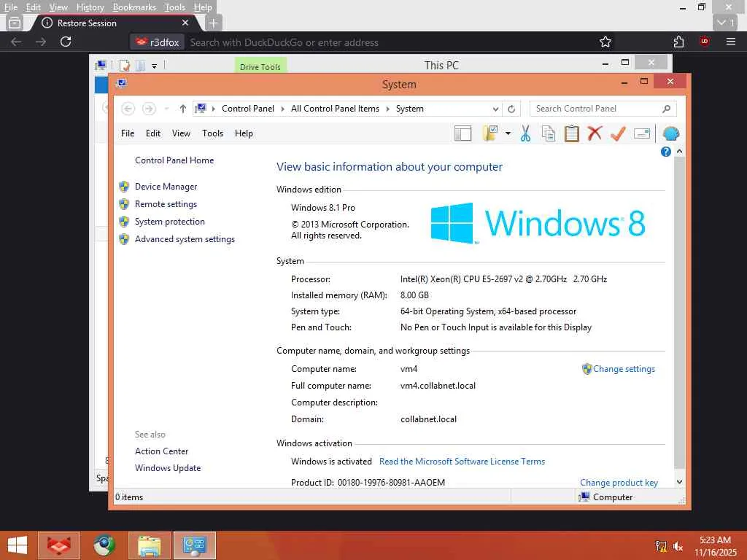Image resolution: width=747 pixels, height=560 pixels.
Task: Open the dropdown arrow beside folder options icon
Action: click(x=508, y=133)
